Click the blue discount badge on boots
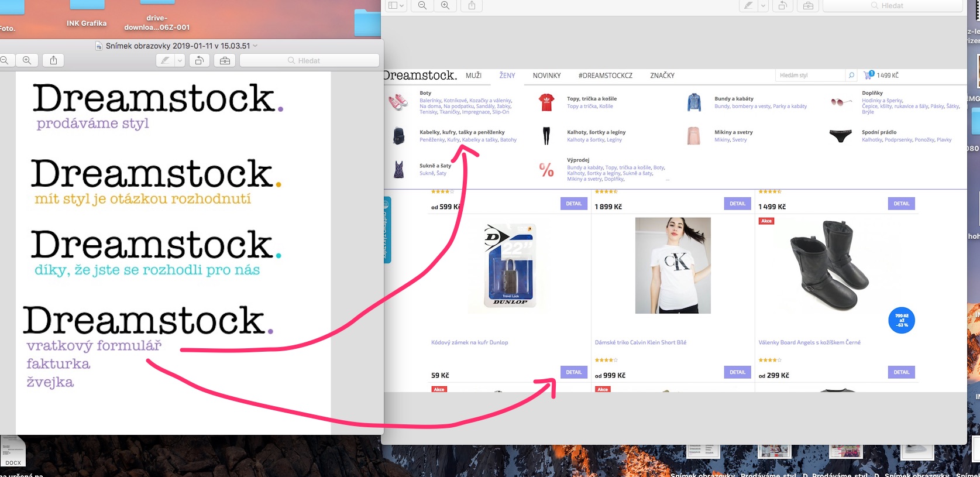 coord(902,320)
